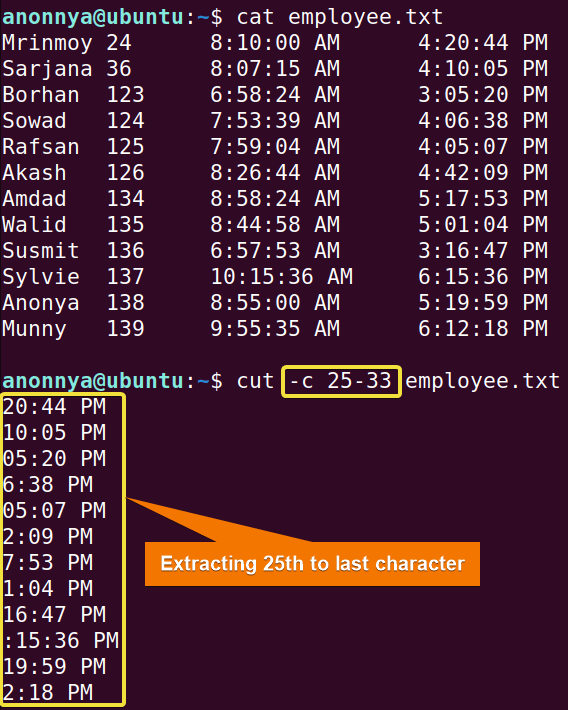Click the first 'anonnya@ubuntu' prompt

point(93,17)
